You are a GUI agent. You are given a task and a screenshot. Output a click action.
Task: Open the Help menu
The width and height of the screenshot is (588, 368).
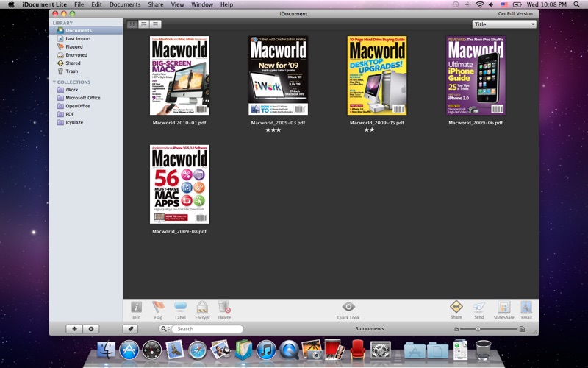[x=226, y=4]
